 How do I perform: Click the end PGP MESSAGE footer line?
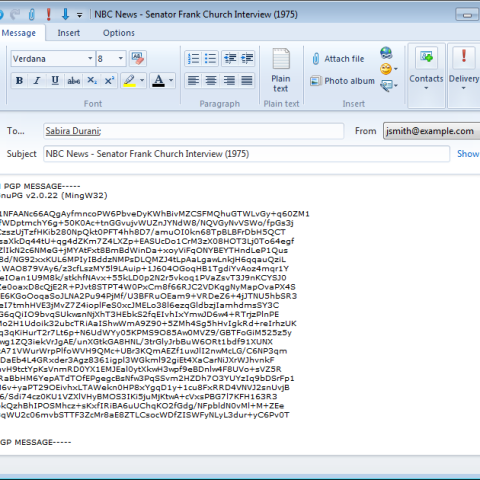click(35, 442)
